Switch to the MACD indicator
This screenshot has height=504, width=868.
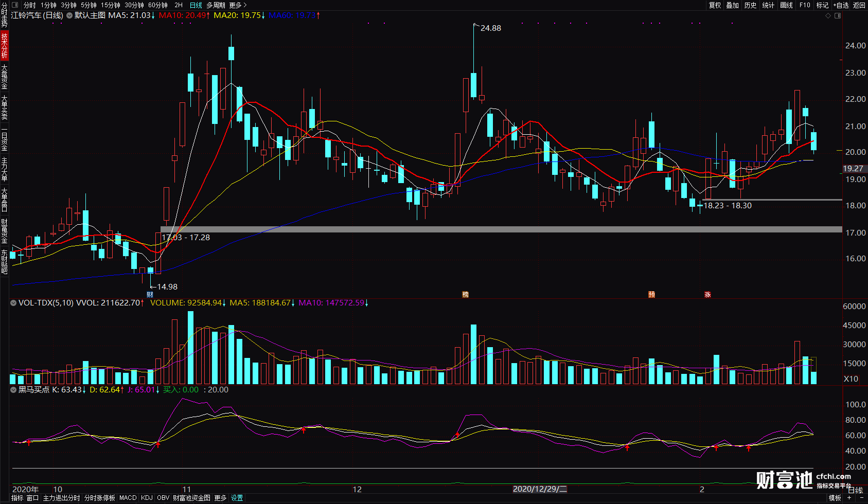coord(128,498)
